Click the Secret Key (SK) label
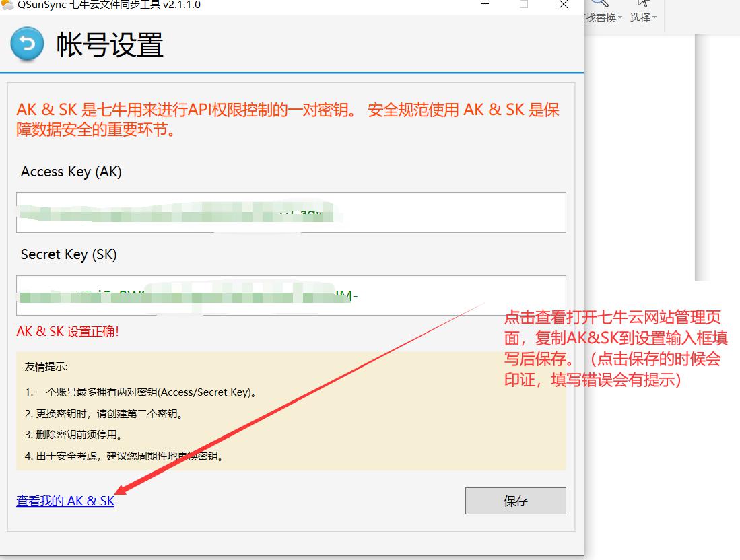Viewport: 740px width, 560px height. (69, 255)
